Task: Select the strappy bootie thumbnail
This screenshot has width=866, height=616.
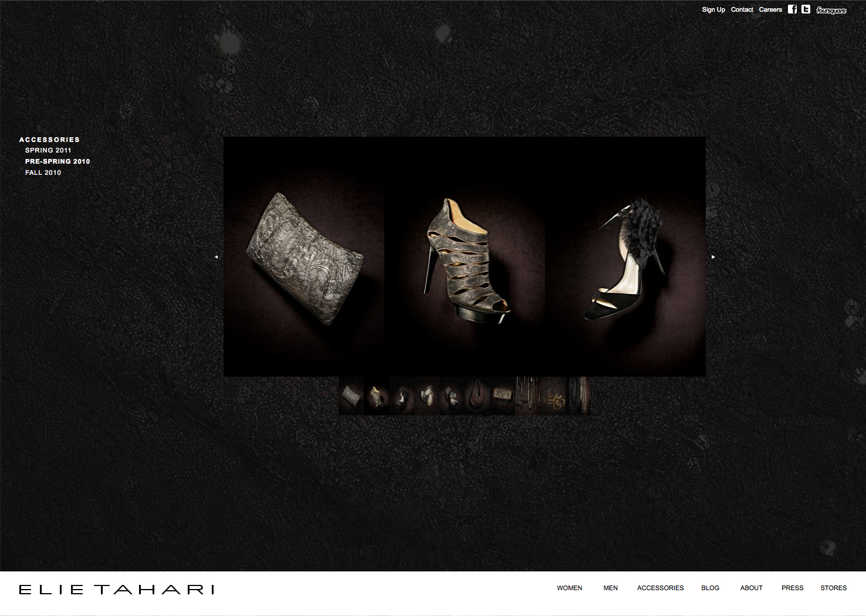Action: pyautogui.click(x=377, y=396)
